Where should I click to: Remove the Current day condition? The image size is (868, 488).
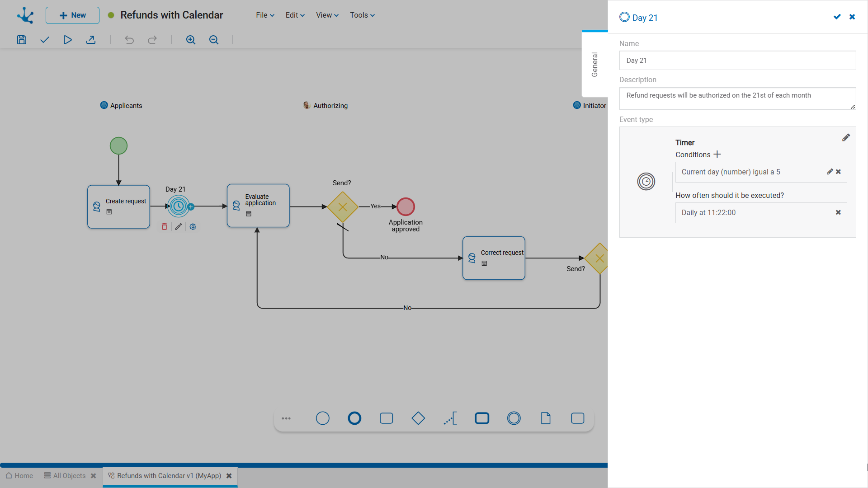[838, 172]
